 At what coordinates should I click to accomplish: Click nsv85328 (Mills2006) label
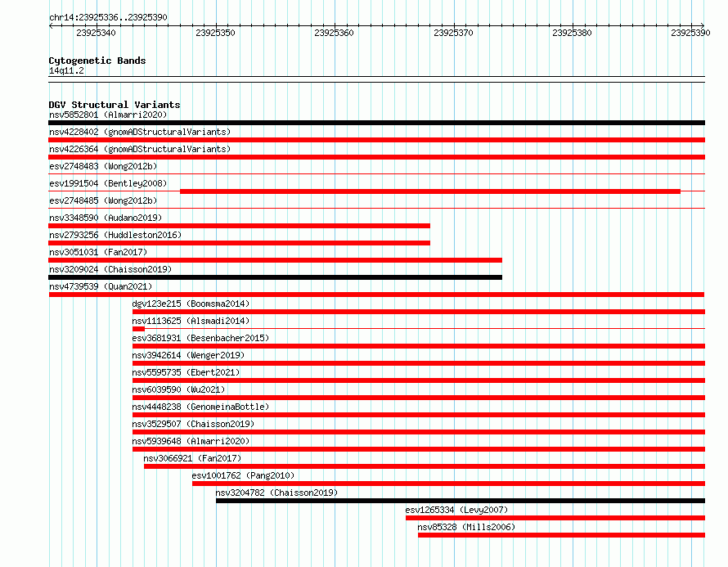point(466,527)
